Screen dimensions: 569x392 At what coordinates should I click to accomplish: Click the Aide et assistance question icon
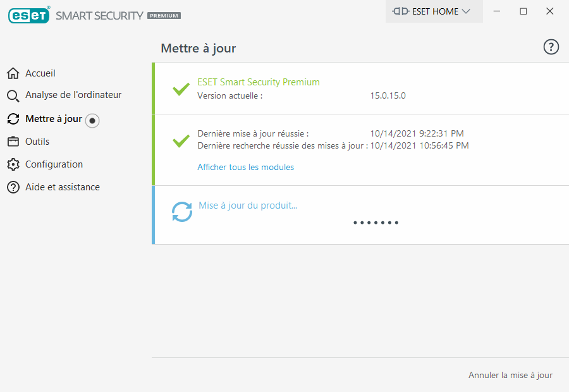(x=13, y=187)
